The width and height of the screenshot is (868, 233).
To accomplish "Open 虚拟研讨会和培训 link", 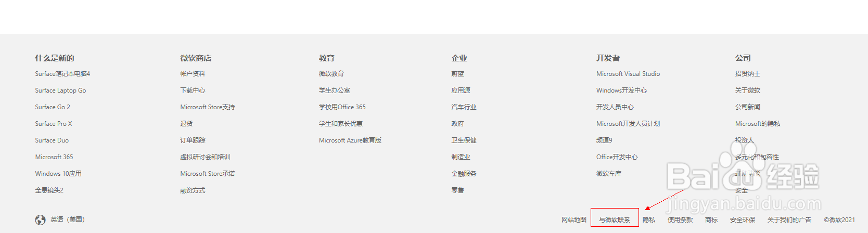I will click(x=205, y=157).
